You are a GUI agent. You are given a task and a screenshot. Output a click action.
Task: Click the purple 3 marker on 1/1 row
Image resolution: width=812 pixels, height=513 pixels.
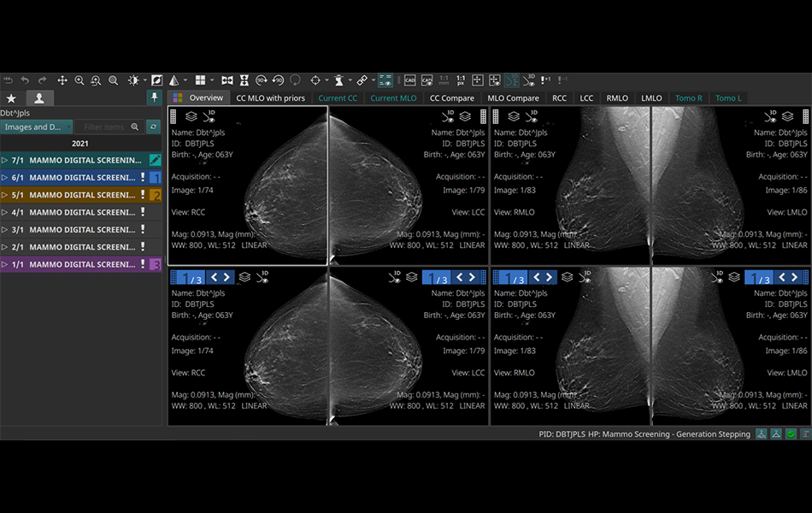[156, 265]
